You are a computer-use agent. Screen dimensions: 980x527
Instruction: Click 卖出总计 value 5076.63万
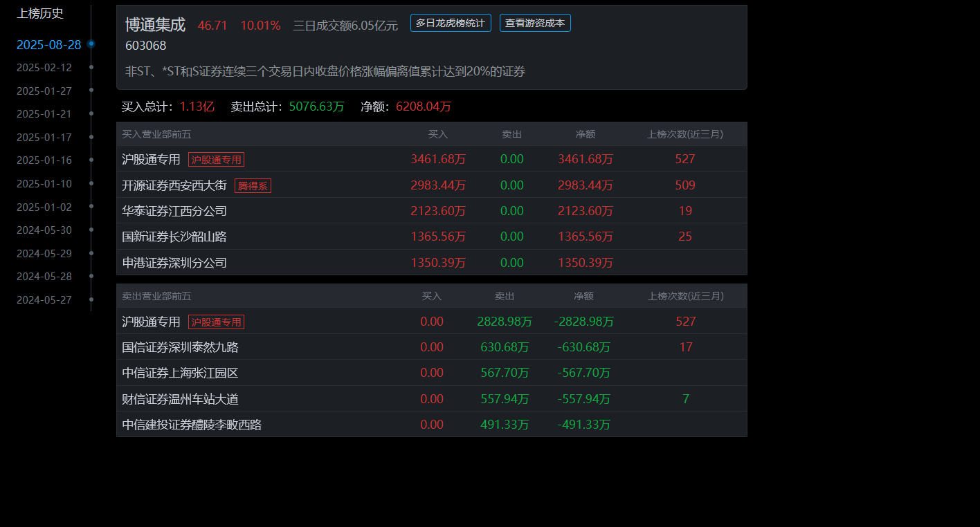(x=316, y=107)
